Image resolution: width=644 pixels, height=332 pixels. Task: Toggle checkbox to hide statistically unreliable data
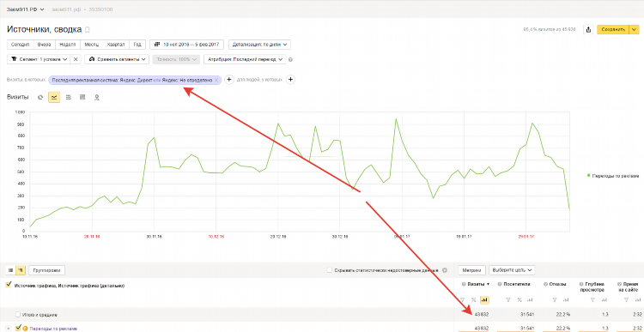330,270
